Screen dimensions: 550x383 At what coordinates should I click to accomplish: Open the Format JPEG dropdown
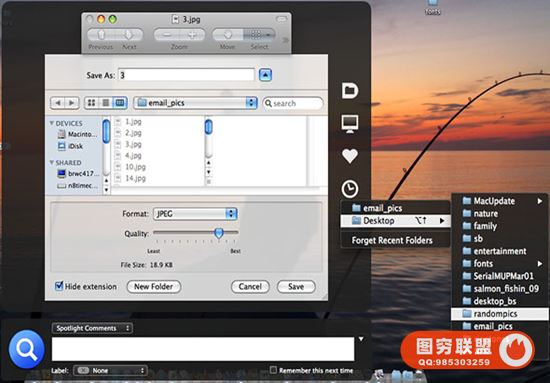(195, 214)
